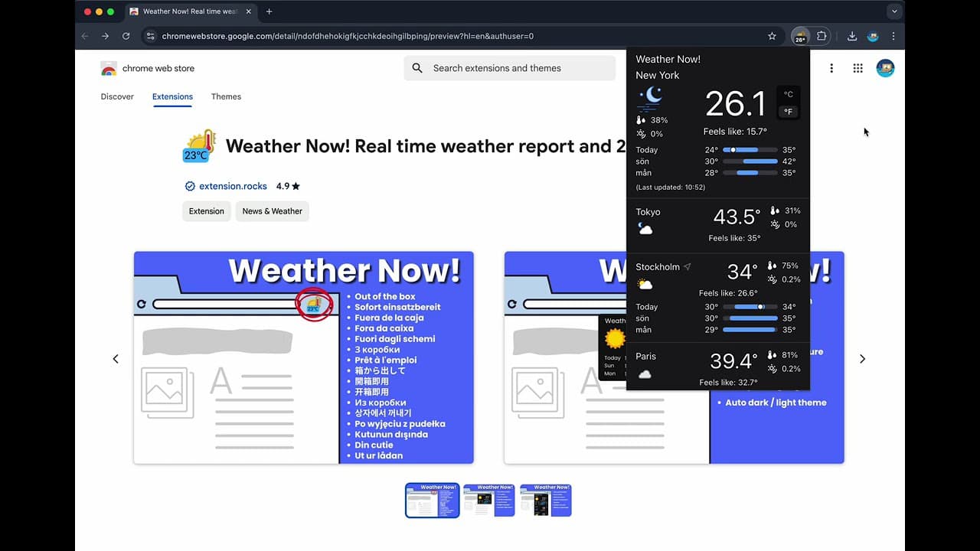Show previous screenshot in carousel

(x=116, y=359)
